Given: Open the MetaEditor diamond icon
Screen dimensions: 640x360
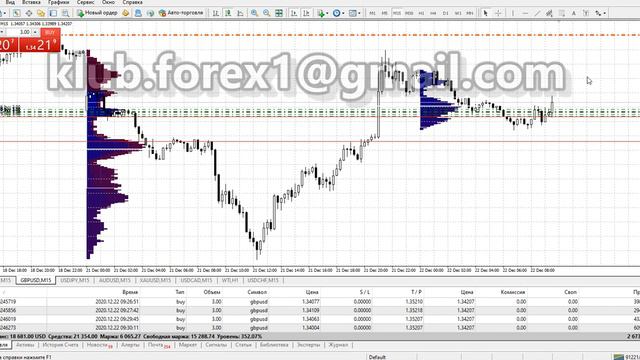Looking at the screenshot, I should point(126,13).
